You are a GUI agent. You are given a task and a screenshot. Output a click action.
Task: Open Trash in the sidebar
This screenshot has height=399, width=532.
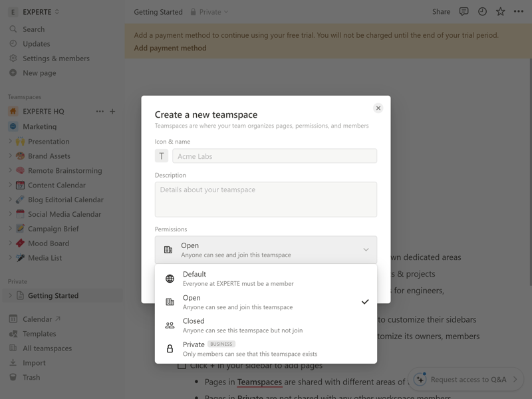click(31, 377)
